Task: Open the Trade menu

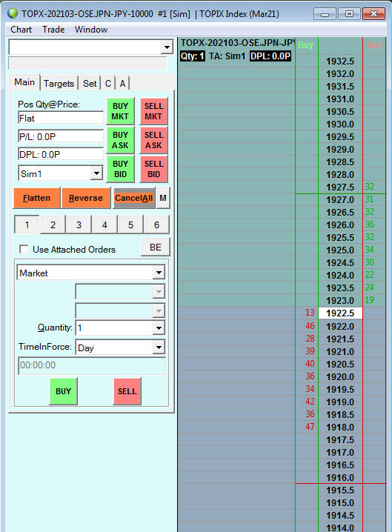Action: (53, 30)
